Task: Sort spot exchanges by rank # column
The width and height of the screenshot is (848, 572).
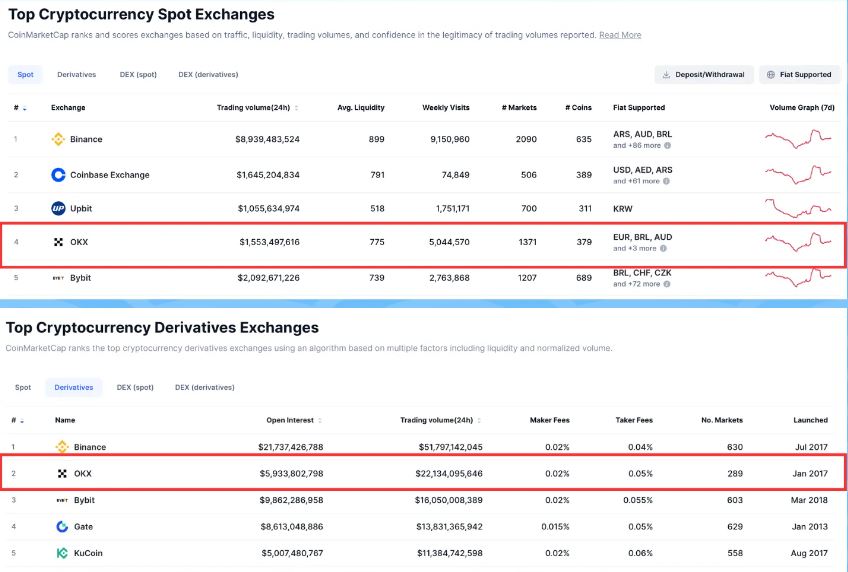Action: pyautogui.click(x=19, y=107)
